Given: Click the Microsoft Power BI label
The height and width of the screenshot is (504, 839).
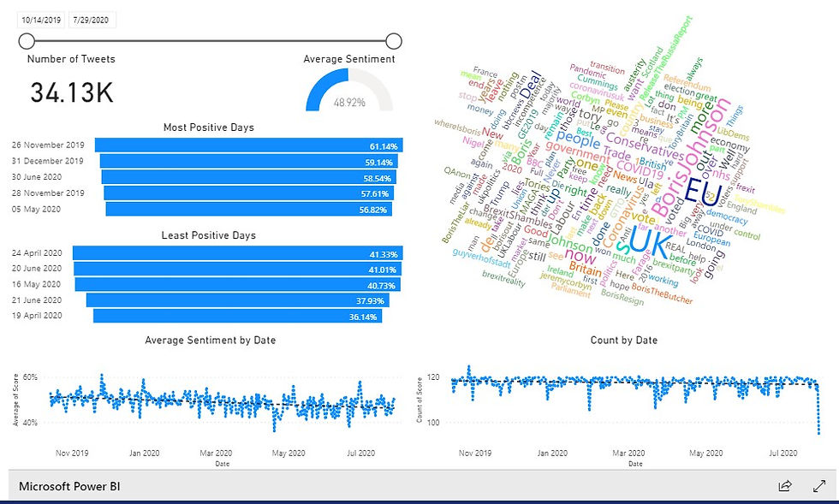Looking at the screenshot, I should pos(69,486).
